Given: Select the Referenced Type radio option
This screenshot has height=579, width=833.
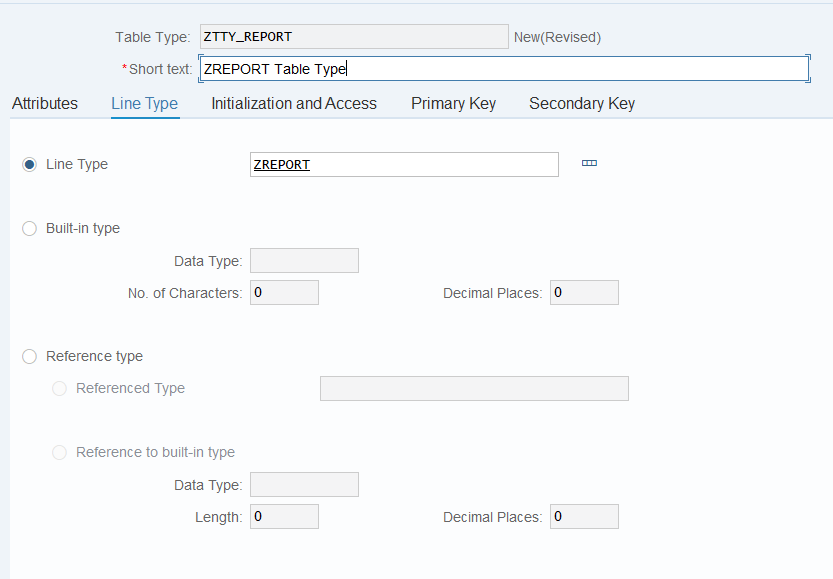Looking at the screenshot, I should point(59,389).
